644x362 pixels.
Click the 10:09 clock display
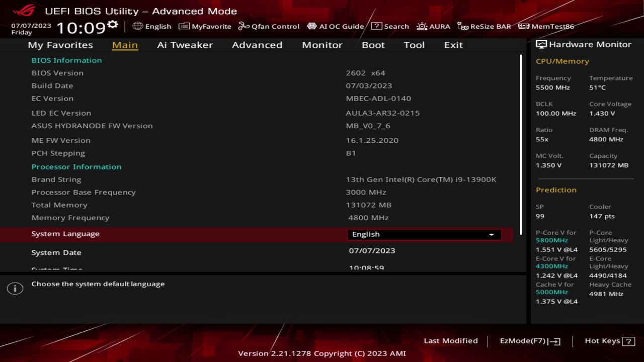[80, 28]
